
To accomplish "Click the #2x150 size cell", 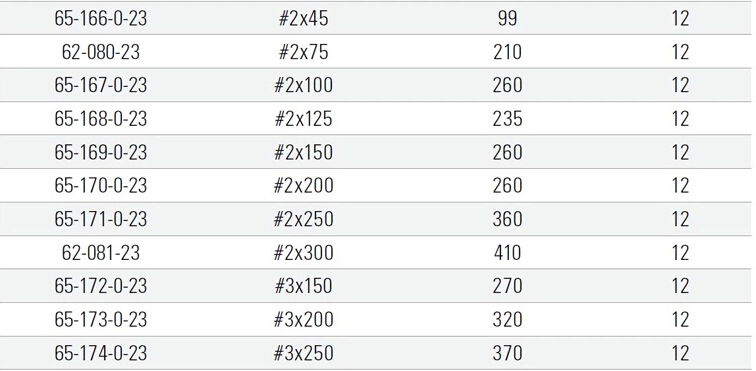I will click(x=303, y=152).
